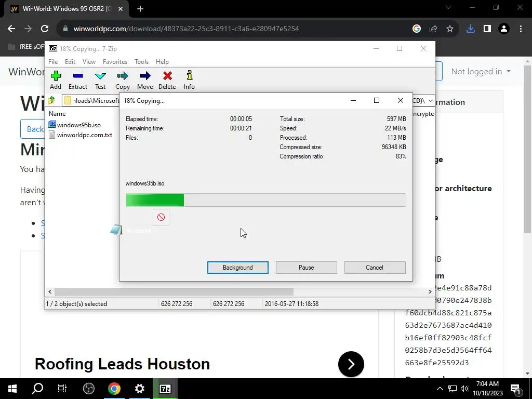Click the 7-Zip taskbar icon

point(165,389)
